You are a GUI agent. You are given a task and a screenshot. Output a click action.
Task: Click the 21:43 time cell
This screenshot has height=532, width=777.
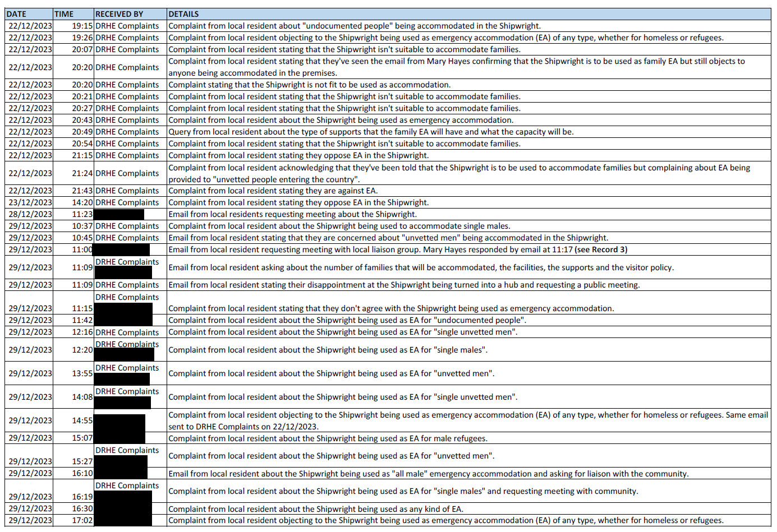(x=73, y=191)
